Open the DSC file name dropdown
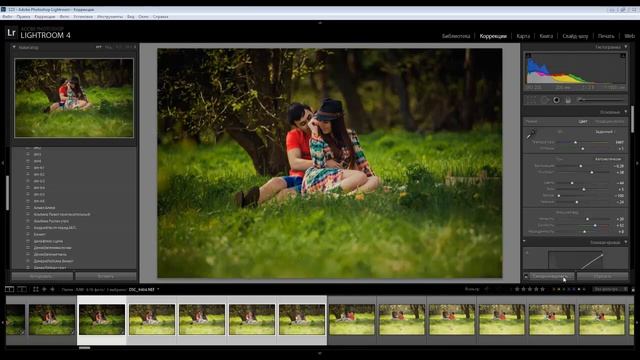Viewport: 640px width, 360px height. pyautogui.click(x=143, y=289)
